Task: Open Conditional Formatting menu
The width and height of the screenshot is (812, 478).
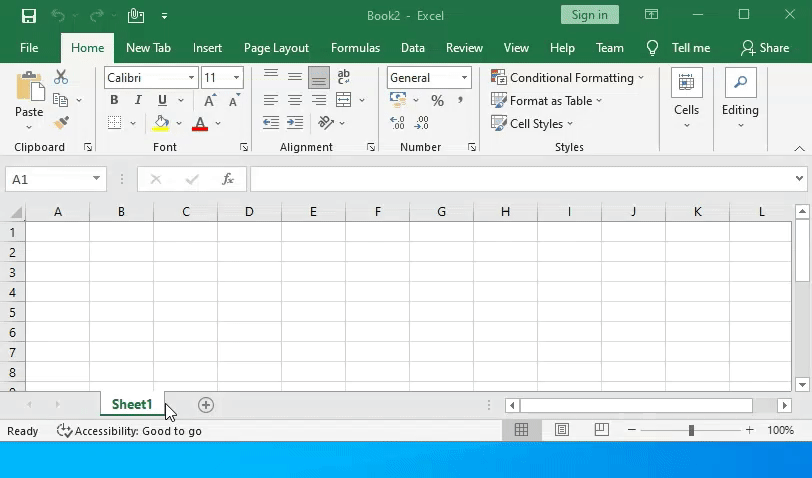Action: tap(567, 78)
